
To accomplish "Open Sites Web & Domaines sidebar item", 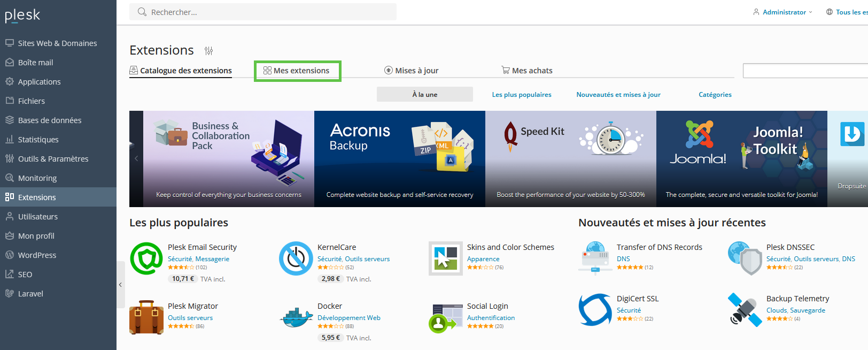I will click(58, 43).
